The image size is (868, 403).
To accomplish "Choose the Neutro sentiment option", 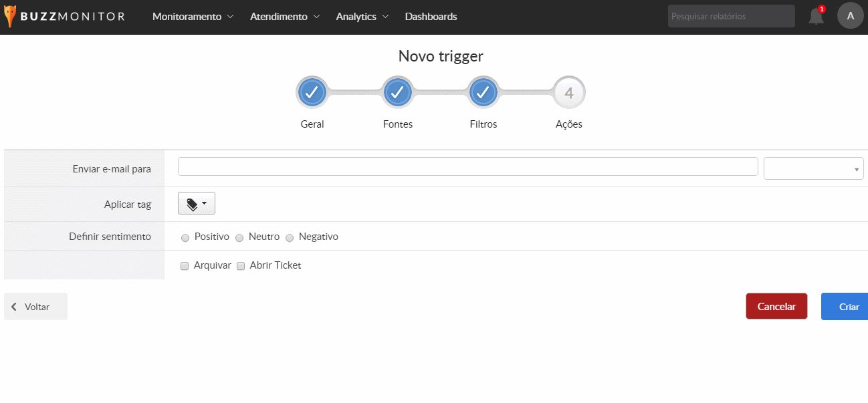I will point(239,238).
